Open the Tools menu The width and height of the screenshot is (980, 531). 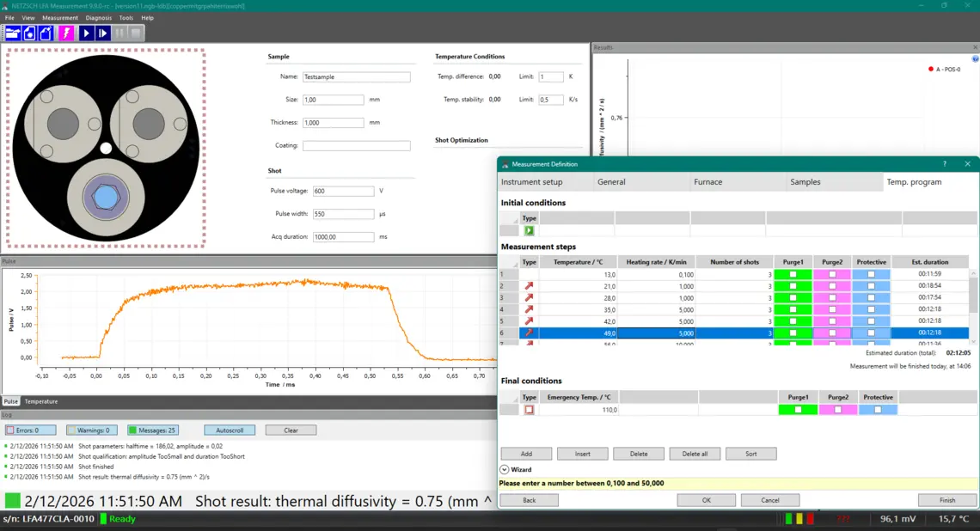pos(126,18)
